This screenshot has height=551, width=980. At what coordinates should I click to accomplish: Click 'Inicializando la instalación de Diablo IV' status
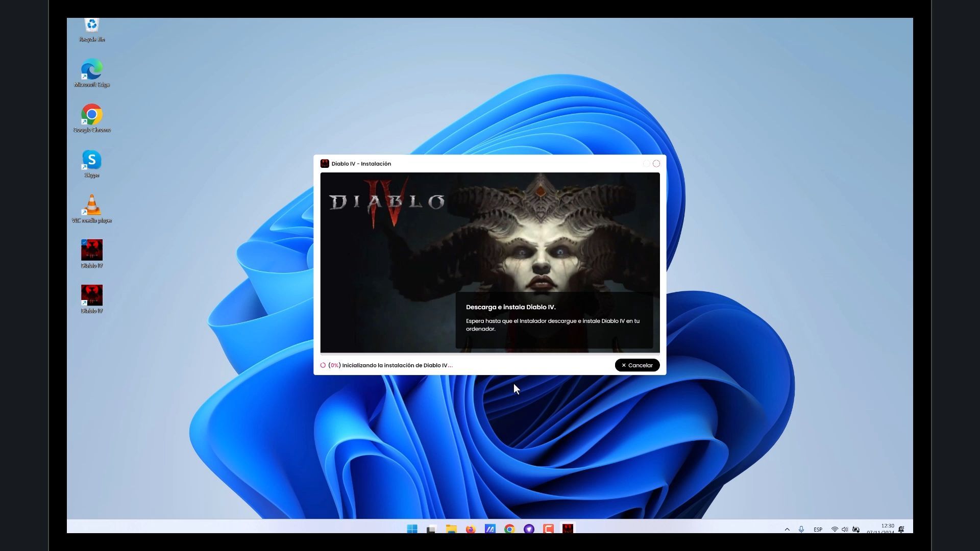pos(397,365)
